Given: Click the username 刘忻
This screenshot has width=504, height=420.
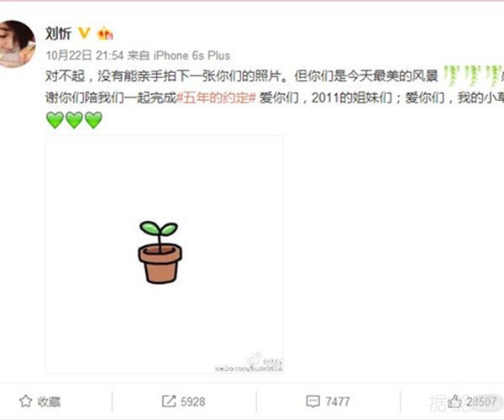Looking at the screenshot, I should (58, 34).
